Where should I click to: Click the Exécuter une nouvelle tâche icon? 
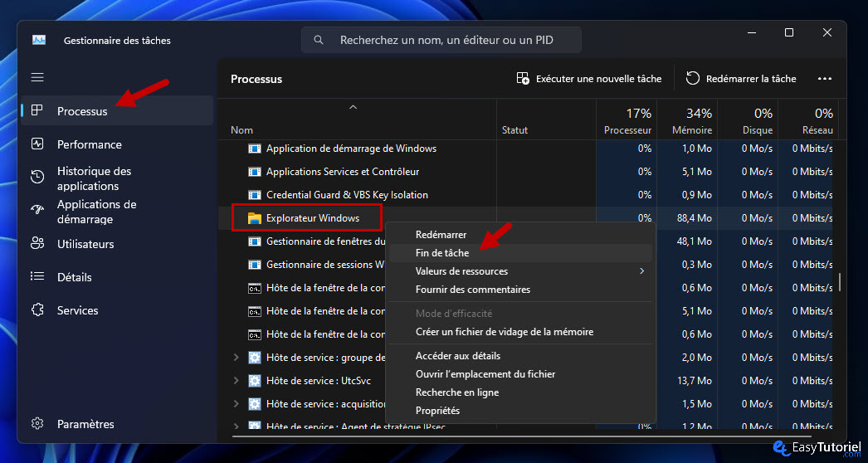pos(523,78)
